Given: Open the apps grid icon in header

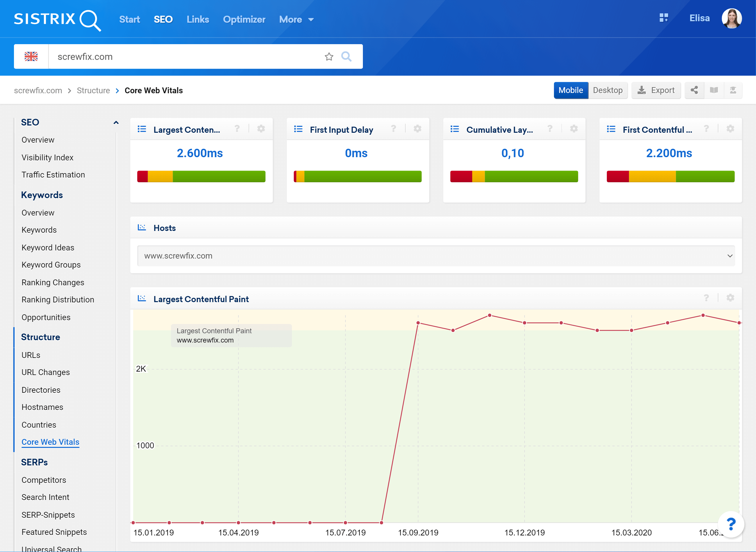Looking at the screenshot, I should [663, 18].
